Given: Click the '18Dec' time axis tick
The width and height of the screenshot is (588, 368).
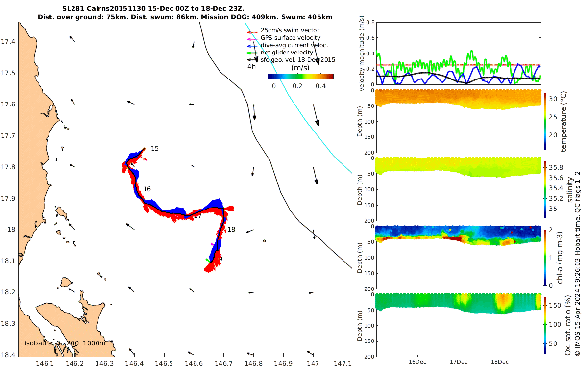Looking at the screenshot, I should point(500,361).
